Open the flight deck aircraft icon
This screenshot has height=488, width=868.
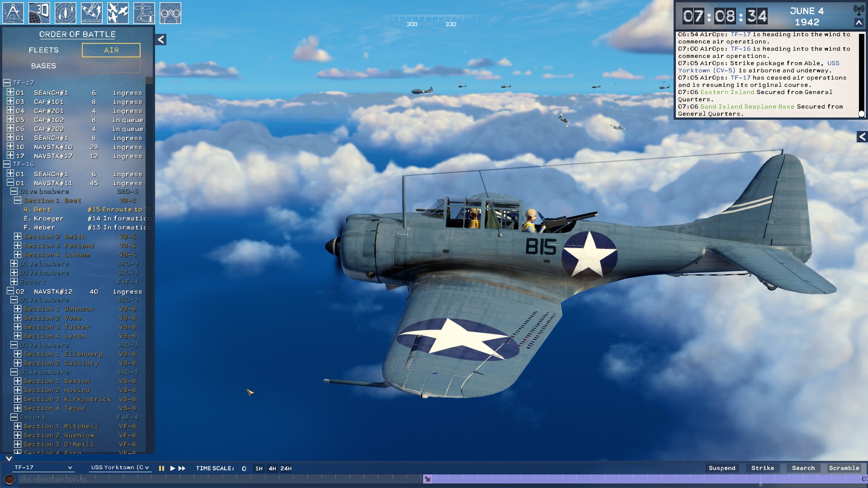144,13
